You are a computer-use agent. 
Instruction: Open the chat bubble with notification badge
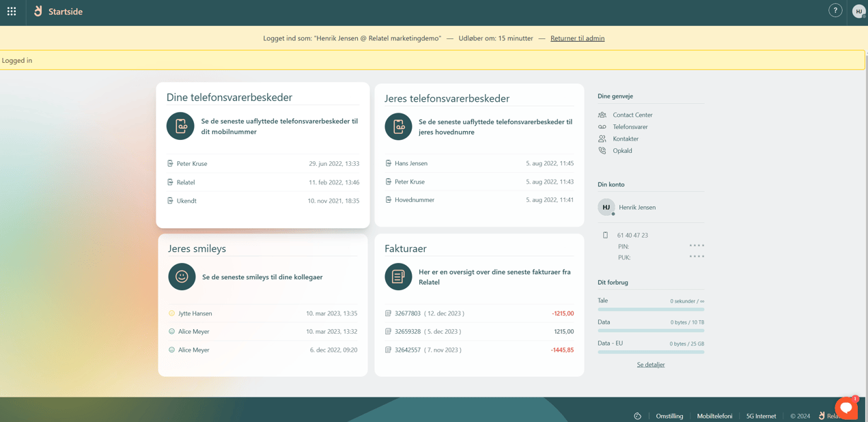click(846, 408)
